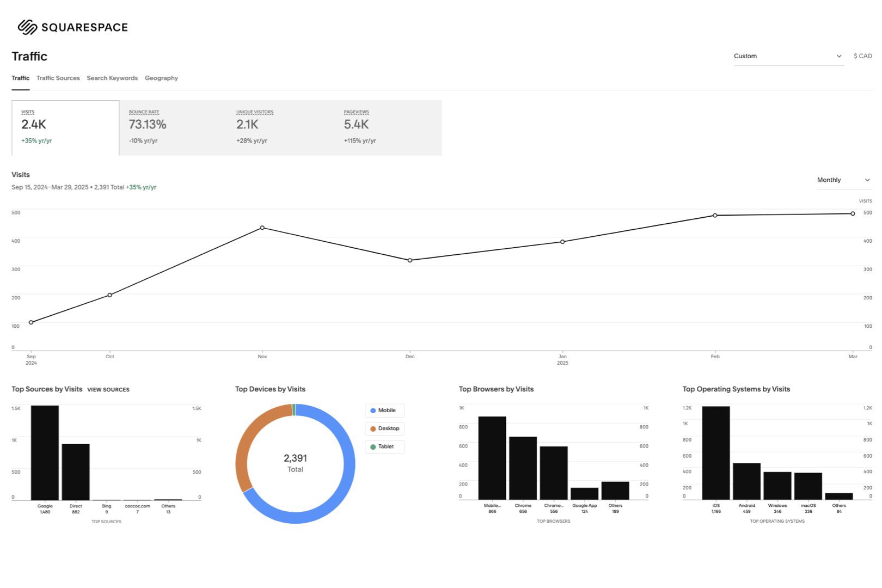The width and height of the screenshot is (882, 588).
Task: Click the Squarespace logo icon
Action: [x=27, y=27]
